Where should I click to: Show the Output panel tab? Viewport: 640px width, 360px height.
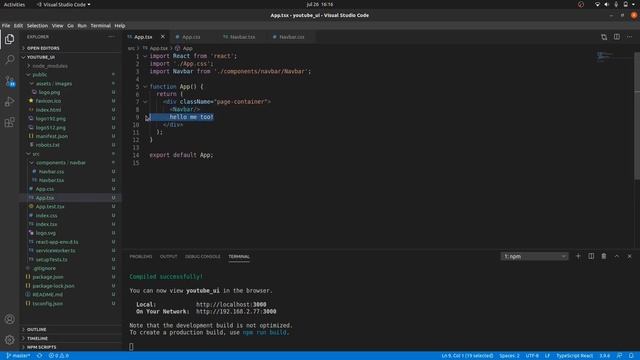(x=169, y=257)
